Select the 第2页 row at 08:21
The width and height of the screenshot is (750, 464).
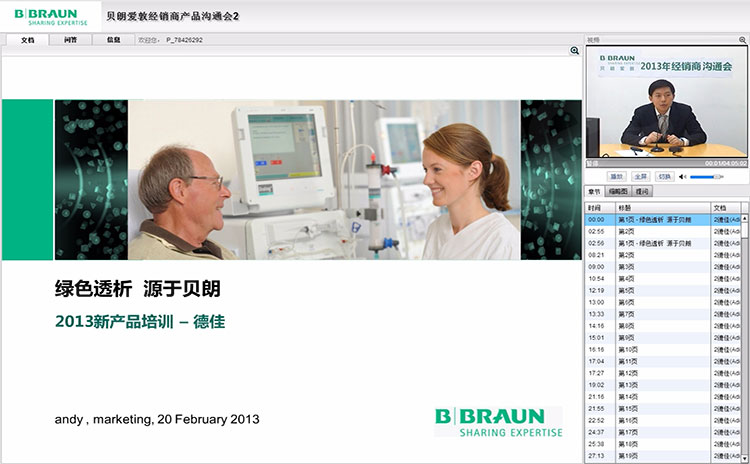662,255
